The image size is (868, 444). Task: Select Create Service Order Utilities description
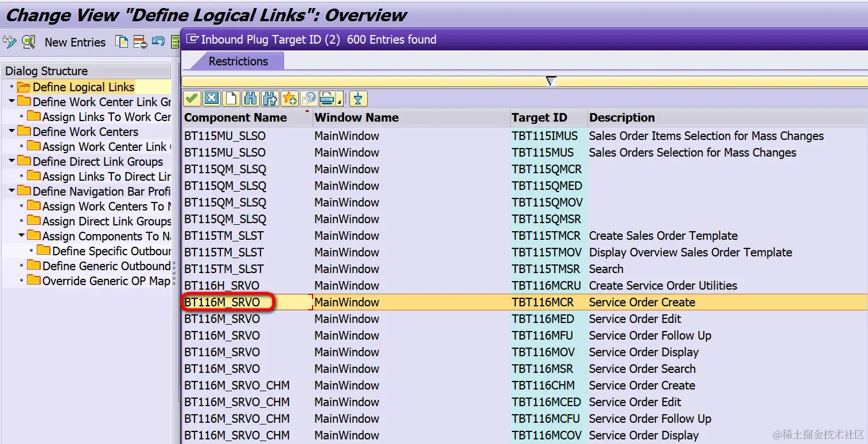point(663,286)
